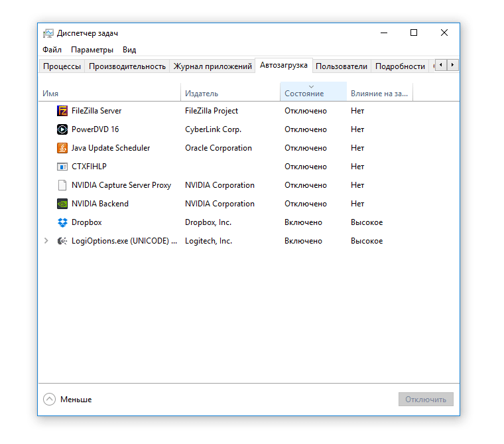
Task: Open the Вид menu
Action: click(x=129, y=50)
